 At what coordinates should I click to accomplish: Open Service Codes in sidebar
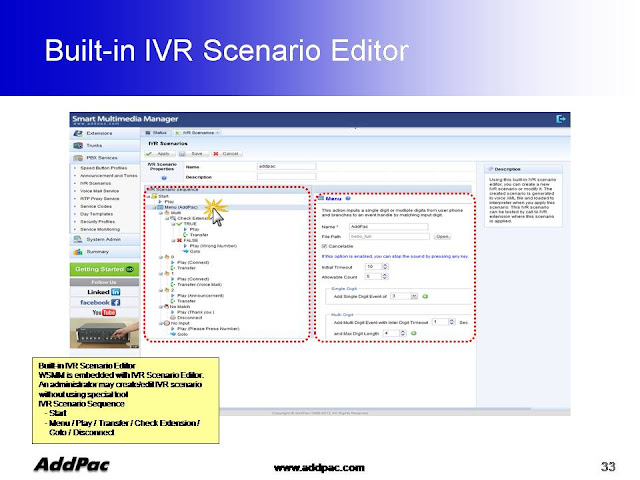(x=96, y=207)
